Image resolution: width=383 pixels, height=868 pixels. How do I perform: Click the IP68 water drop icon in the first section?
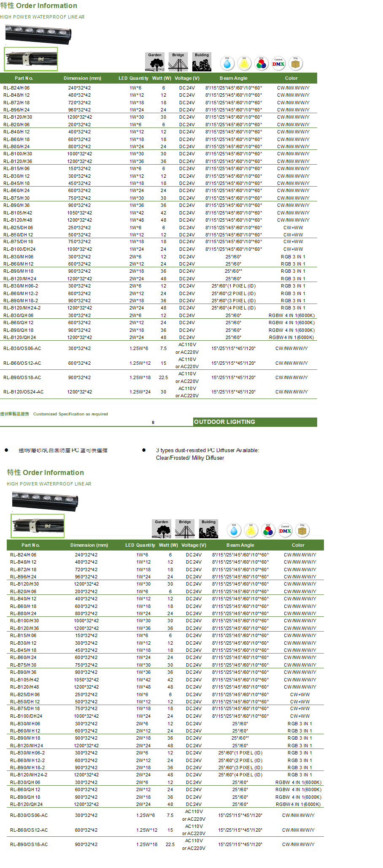point(227,64)
